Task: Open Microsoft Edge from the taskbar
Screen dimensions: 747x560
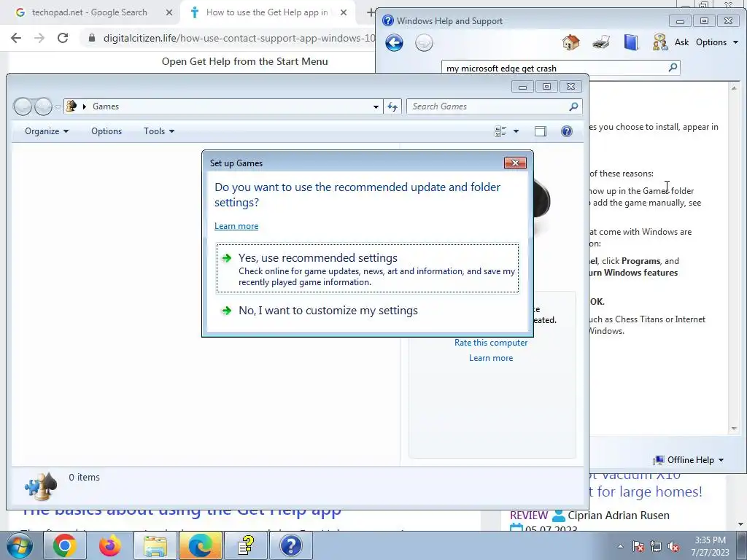Action: click(201, 545)
